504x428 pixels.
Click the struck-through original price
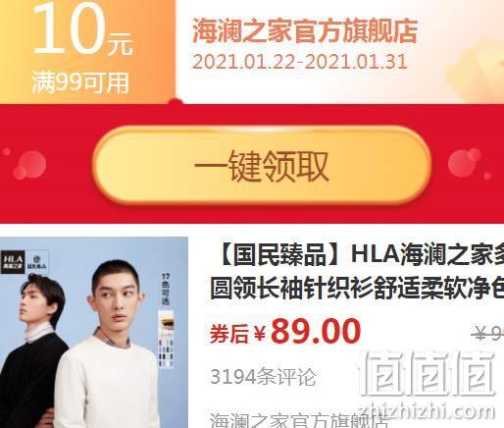[x=487, y=334]
